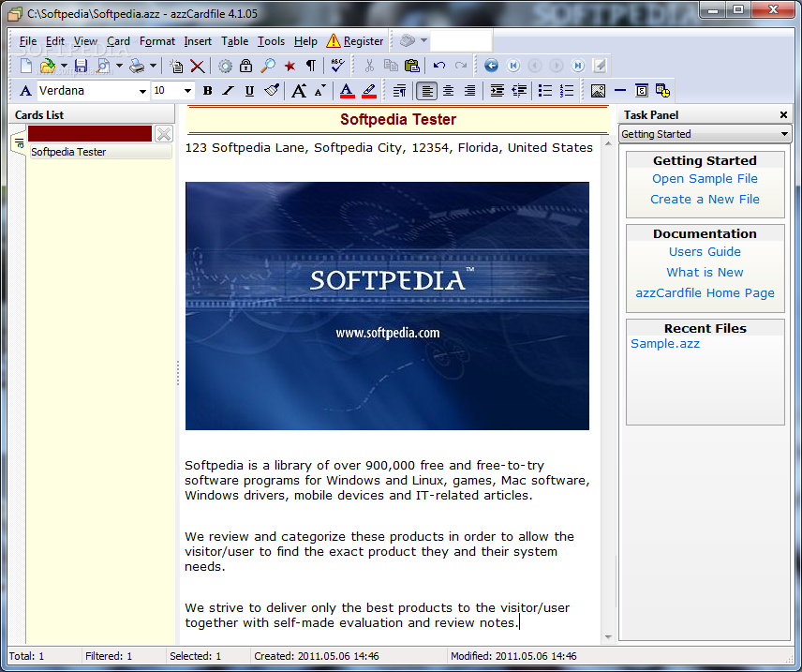Expand the print preview dropdown arrow

pos(119,66)
